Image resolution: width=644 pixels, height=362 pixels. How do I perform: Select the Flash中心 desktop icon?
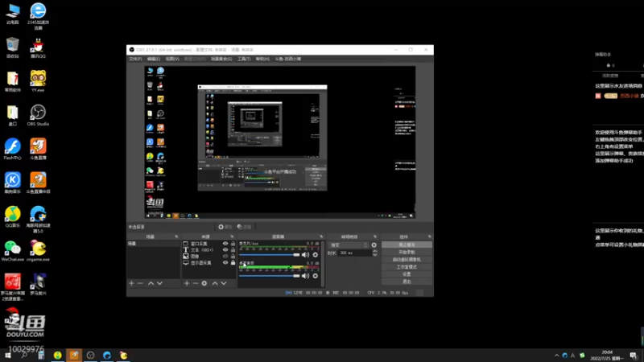click(x=13, y=149)
